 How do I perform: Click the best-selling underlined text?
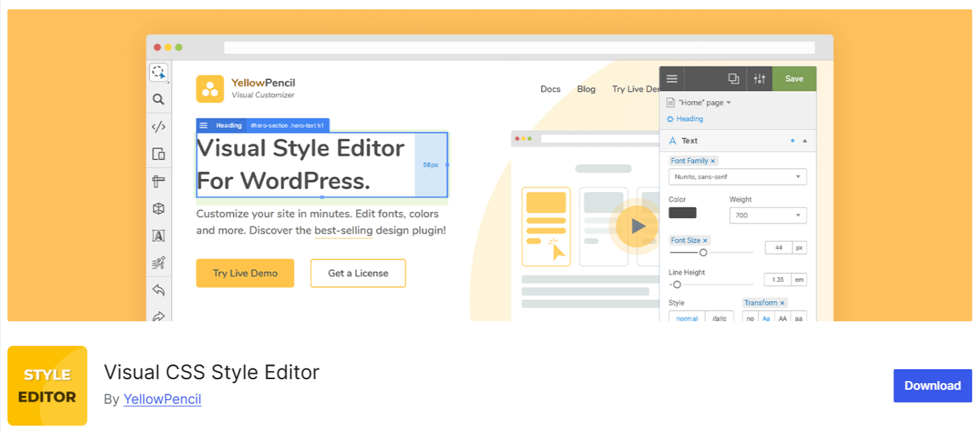pos(343,231)
